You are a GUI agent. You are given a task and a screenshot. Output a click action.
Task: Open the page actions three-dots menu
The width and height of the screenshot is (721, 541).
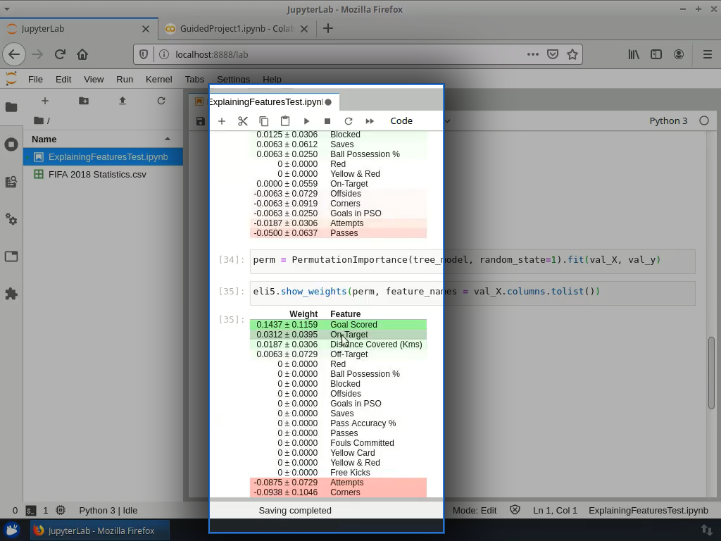coord(532,54)
